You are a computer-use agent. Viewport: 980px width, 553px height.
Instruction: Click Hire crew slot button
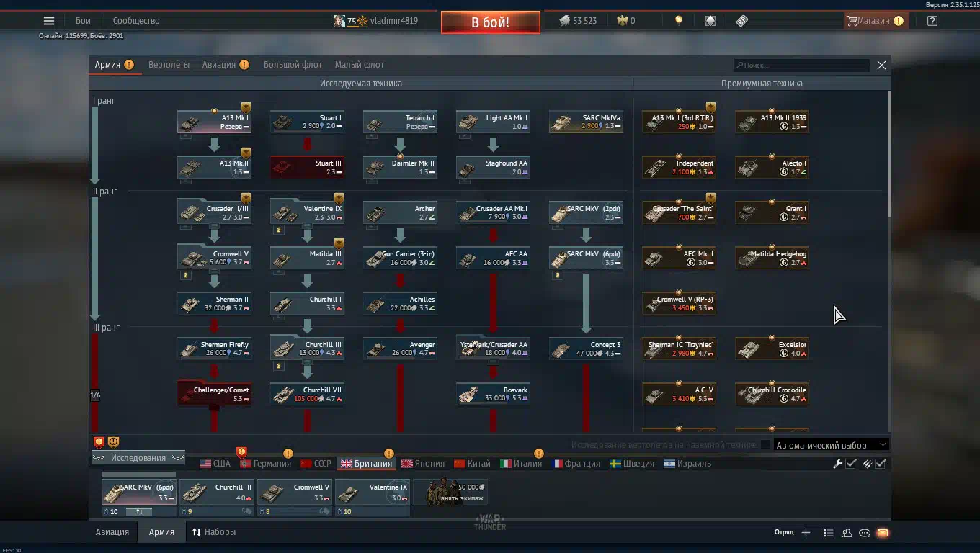pos(450,493)
